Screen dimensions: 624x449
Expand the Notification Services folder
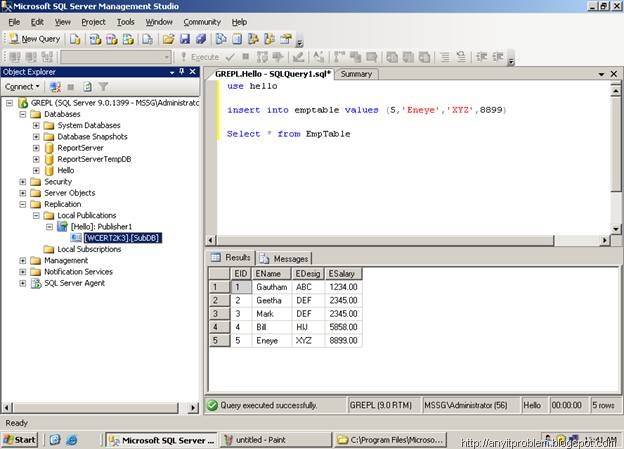coord(23,272)
